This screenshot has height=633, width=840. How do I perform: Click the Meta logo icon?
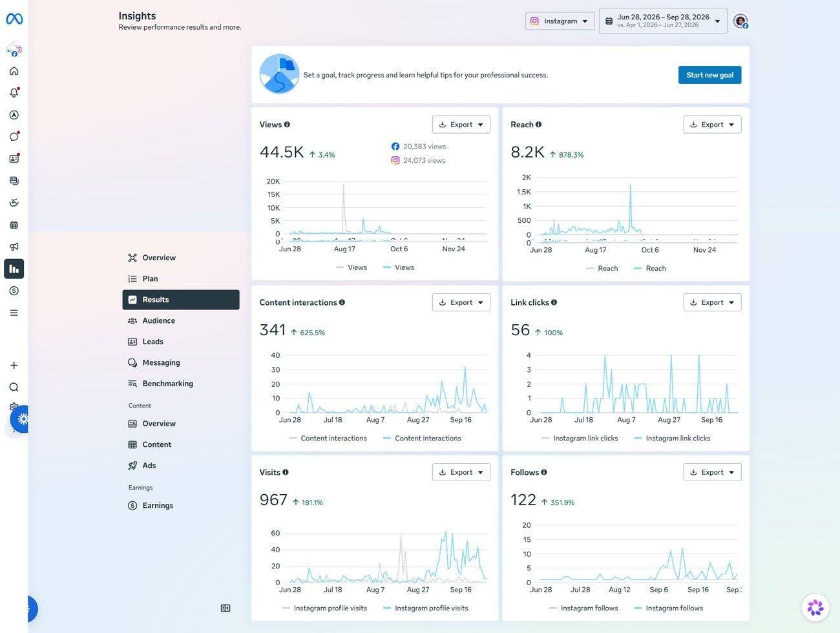coord(14,19)
